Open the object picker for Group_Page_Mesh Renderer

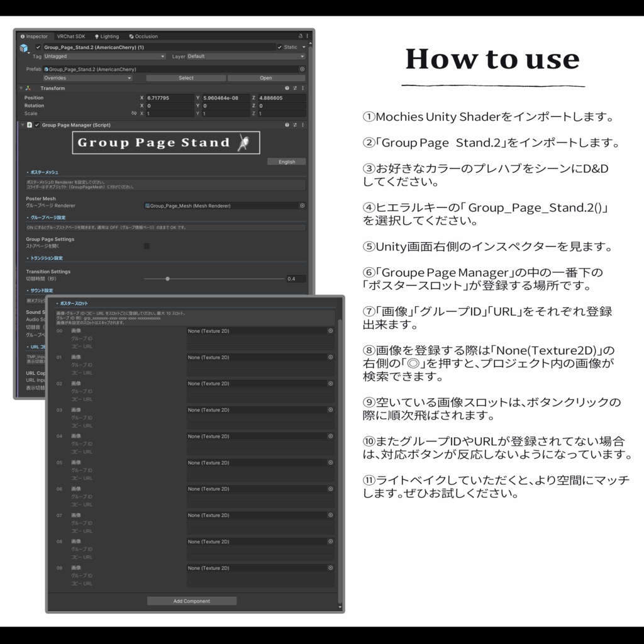tap(302, 205)
